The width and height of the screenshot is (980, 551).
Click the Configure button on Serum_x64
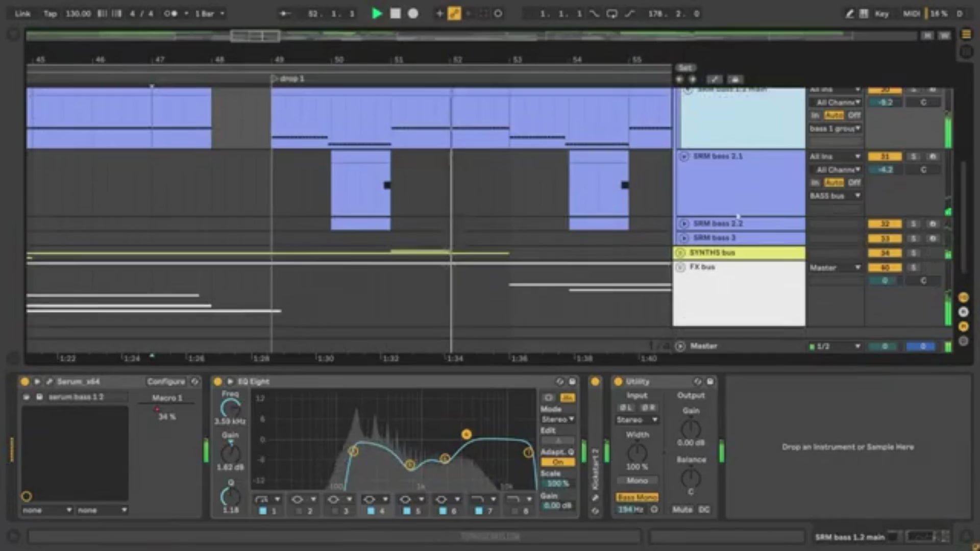tap(166, 382)
